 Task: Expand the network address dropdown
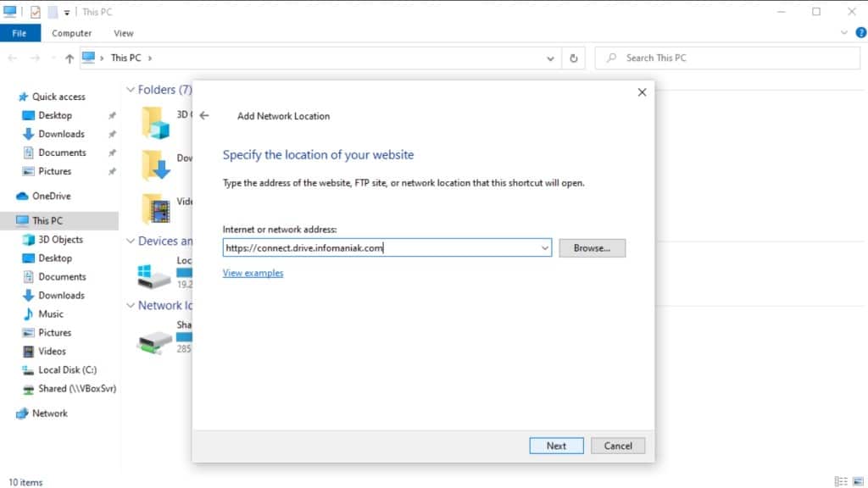(x=545, y=248)
